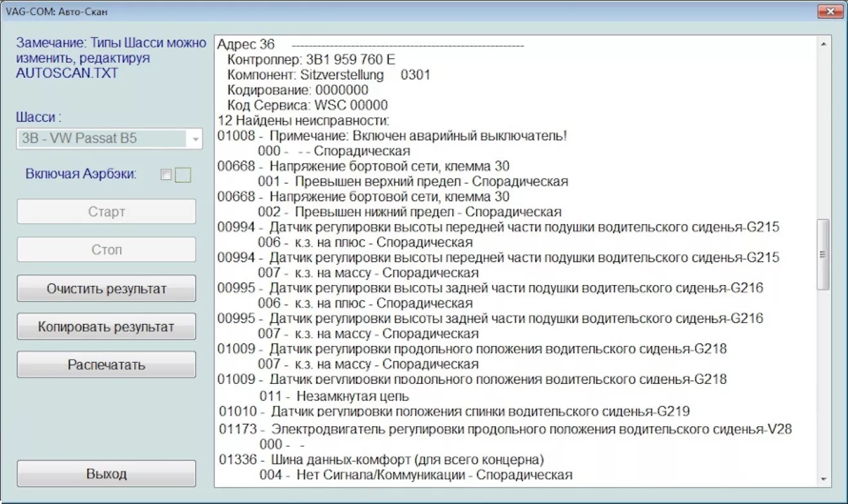This screenshot has width=848, height=504.
Task: Click the Шасси : label
Action: pos(39,118)
